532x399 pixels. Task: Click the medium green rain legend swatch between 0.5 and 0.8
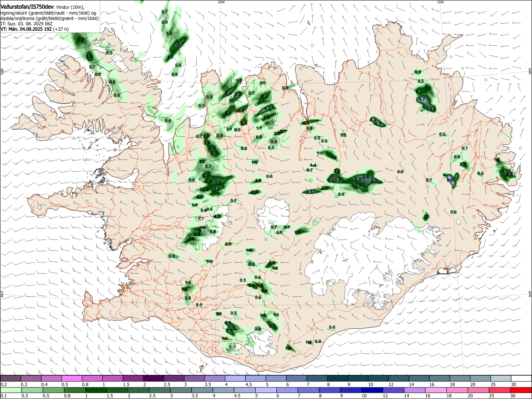click(53, 390)
